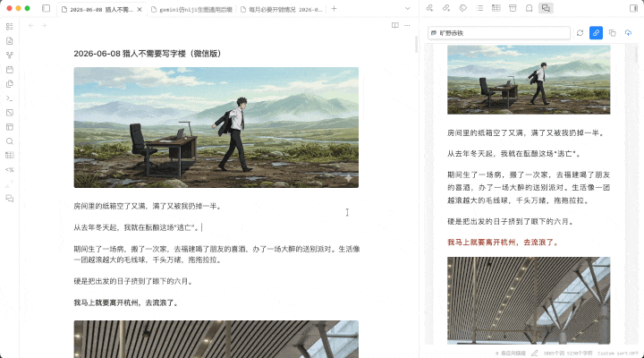This screenshot has width=644, height=358.
Task: Switch to reading view book icon
Action: (x=395, y=25)
